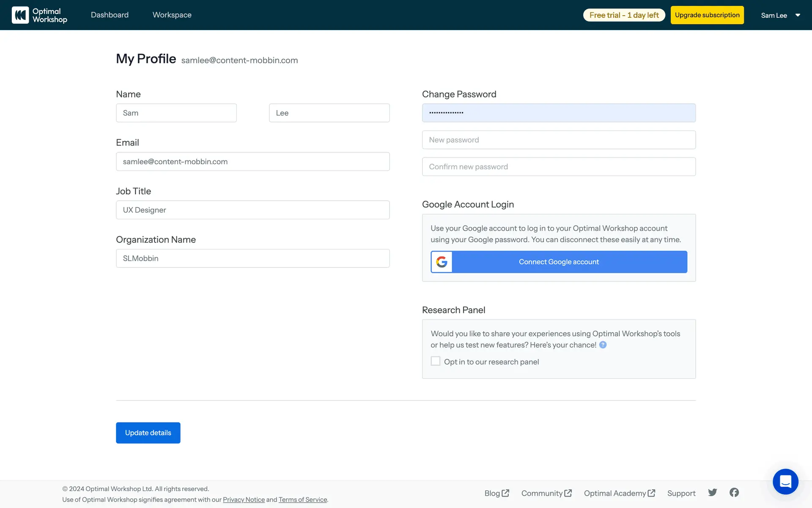Enable Opt in to research panel checkbox
The height and width of the screenshot is (508, 812).
(436, 361)
